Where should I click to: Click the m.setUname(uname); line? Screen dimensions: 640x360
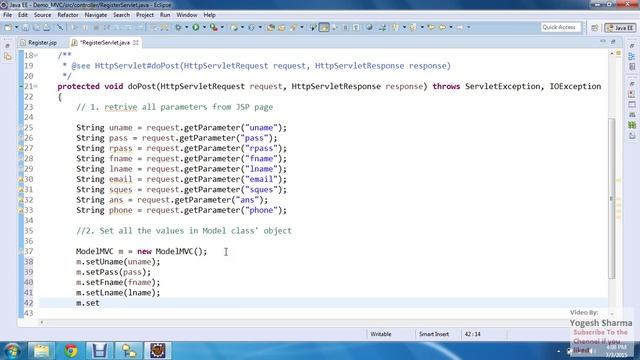[118, 262]
